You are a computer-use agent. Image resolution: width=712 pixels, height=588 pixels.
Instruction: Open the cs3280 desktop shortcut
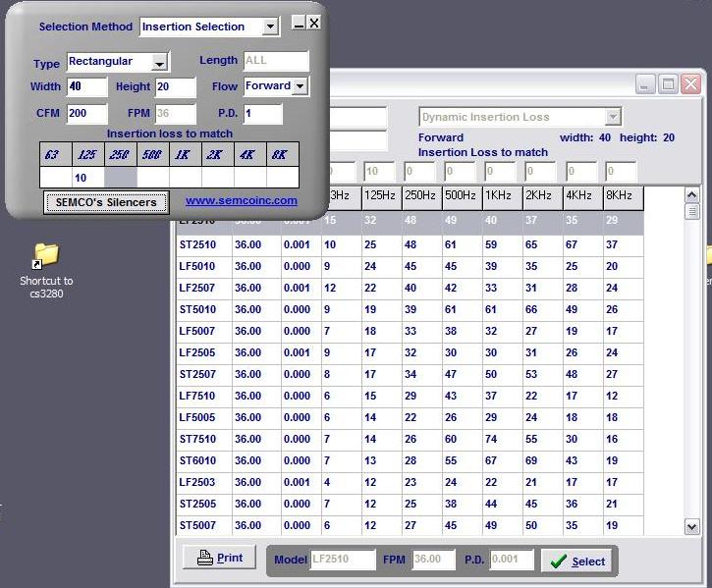(x=46, y=255)
